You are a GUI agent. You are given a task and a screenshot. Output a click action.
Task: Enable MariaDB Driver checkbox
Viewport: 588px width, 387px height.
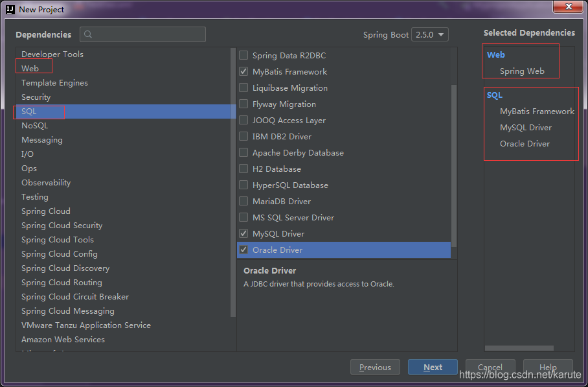pyautogui.click(x=243, y=201)
